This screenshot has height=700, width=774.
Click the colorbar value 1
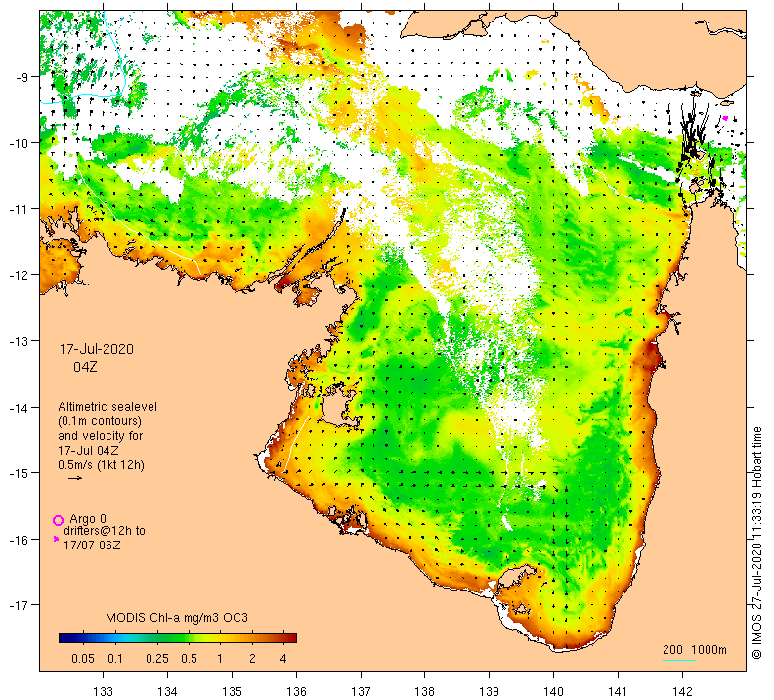[x=220, y=659]
